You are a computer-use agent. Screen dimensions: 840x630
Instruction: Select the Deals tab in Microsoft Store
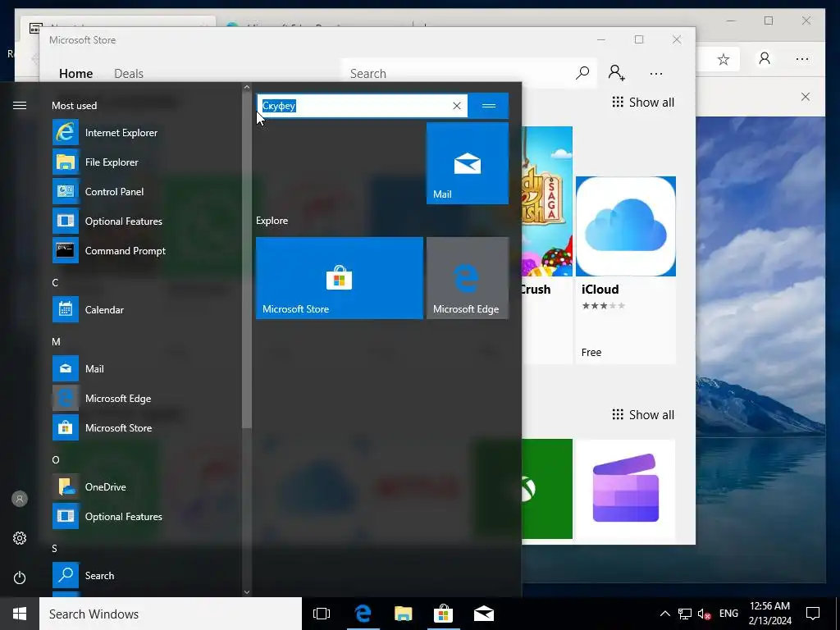coord(129,73)
